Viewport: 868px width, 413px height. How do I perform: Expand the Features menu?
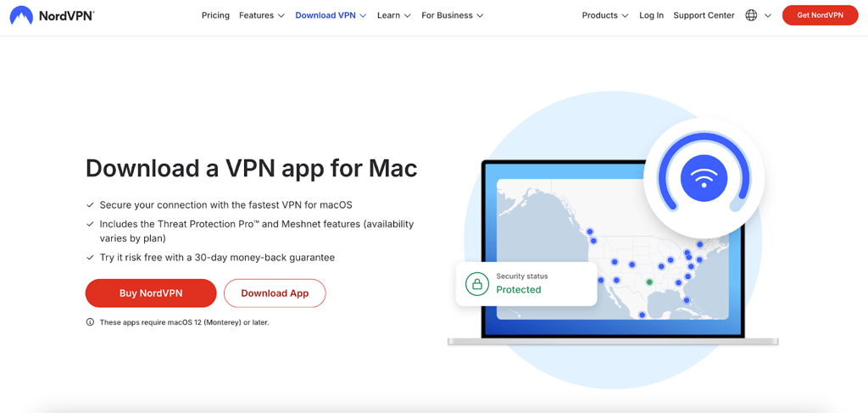click(262, 15)
